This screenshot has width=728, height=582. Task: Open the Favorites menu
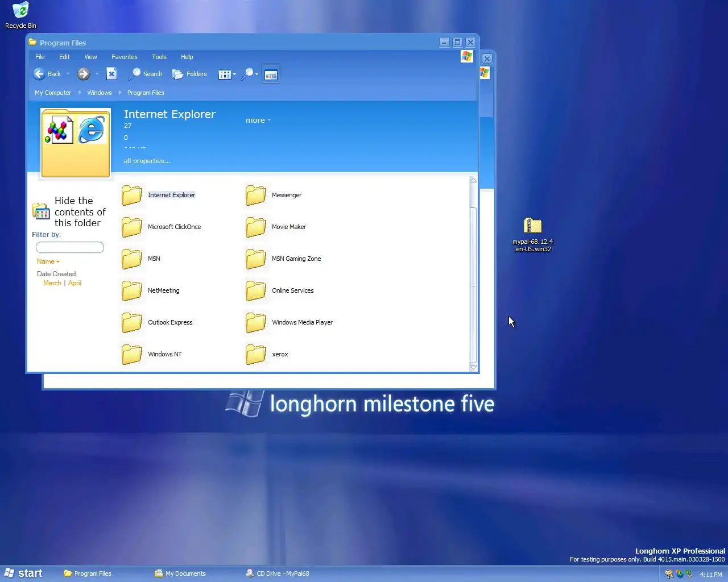[x=125, y=57]
